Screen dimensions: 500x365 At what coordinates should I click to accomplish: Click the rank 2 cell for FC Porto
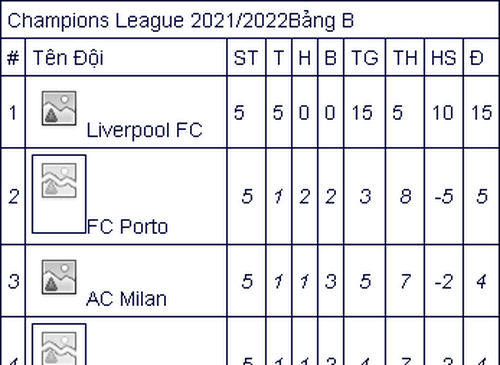[13, 196]
